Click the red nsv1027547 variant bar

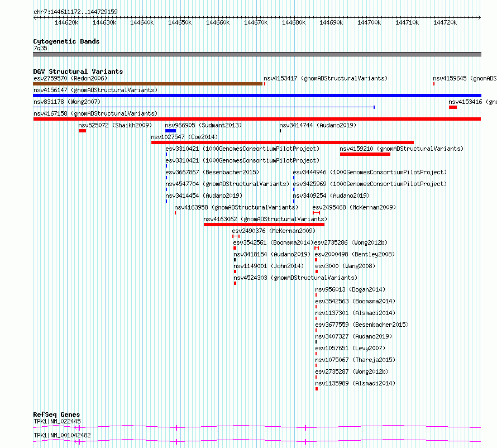pos(283,142)
